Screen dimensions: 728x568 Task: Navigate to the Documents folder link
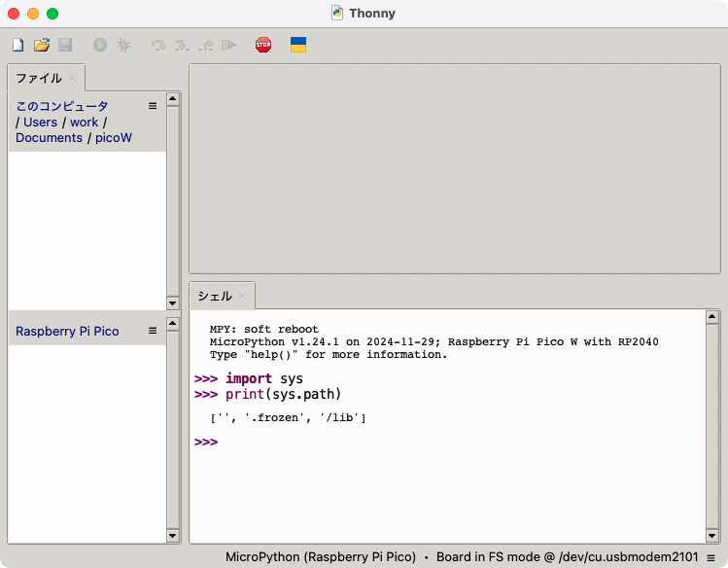click(x=49, y=138)
